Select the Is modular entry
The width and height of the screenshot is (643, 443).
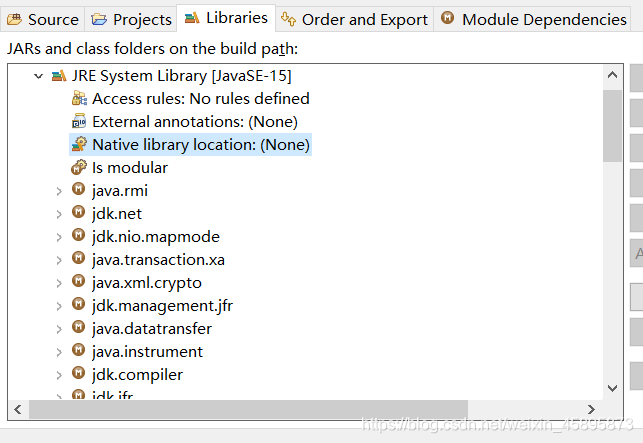130,168
